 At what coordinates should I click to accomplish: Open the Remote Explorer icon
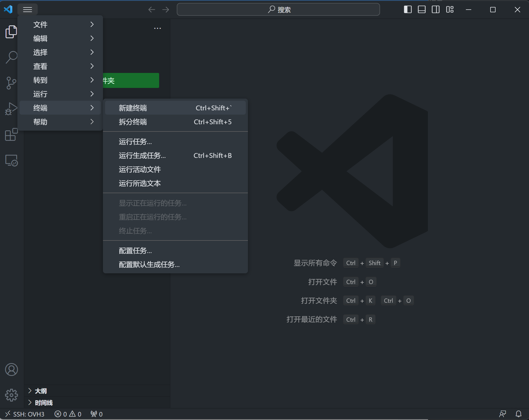(11, 160)
